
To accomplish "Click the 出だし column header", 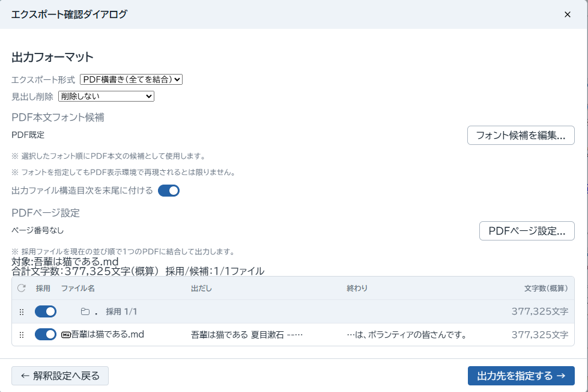I will (x=201, y=289).
